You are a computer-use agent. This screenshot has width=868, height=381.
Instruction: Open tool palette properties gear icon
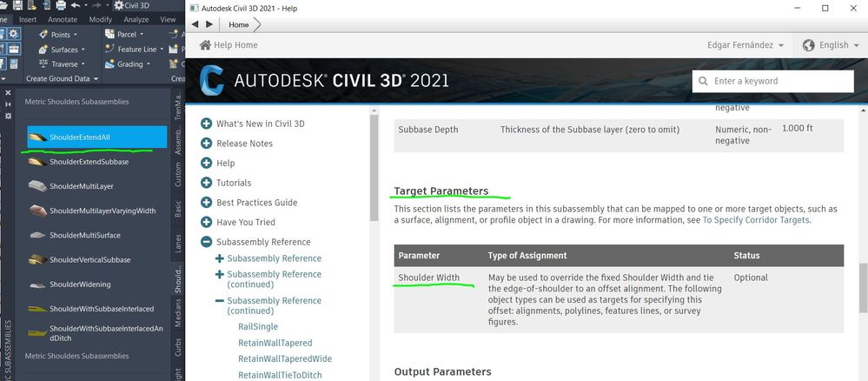[x=8, y=116]
